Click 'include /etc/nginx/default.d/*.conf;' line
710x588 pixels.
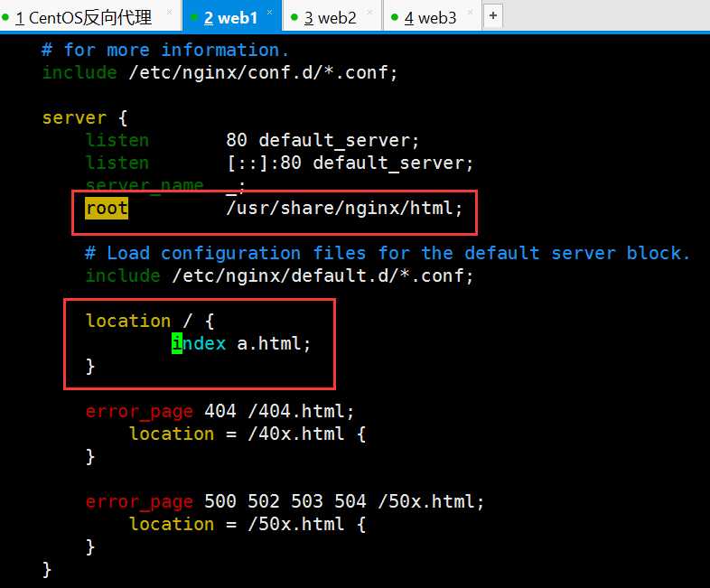[x=280, y=275]
